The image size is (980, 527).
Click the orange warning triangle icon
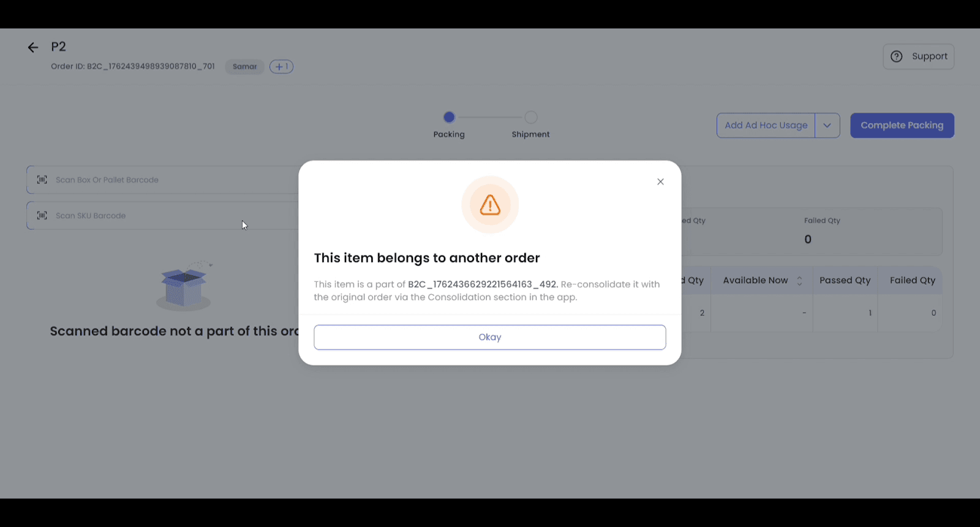[x=490, y=205]
